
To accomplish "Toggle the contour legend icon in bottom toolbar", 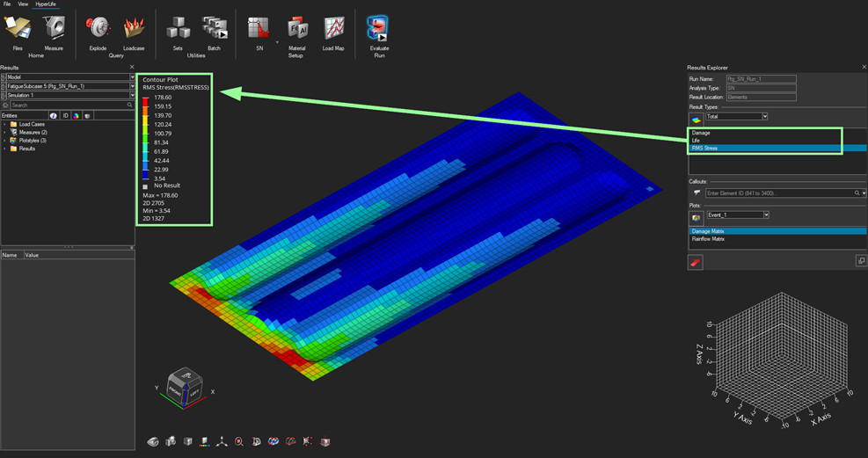I will pos(205,441).
